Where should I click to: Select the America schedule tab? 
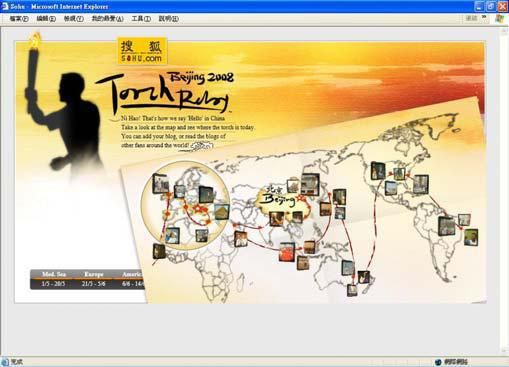coord(132,279)
